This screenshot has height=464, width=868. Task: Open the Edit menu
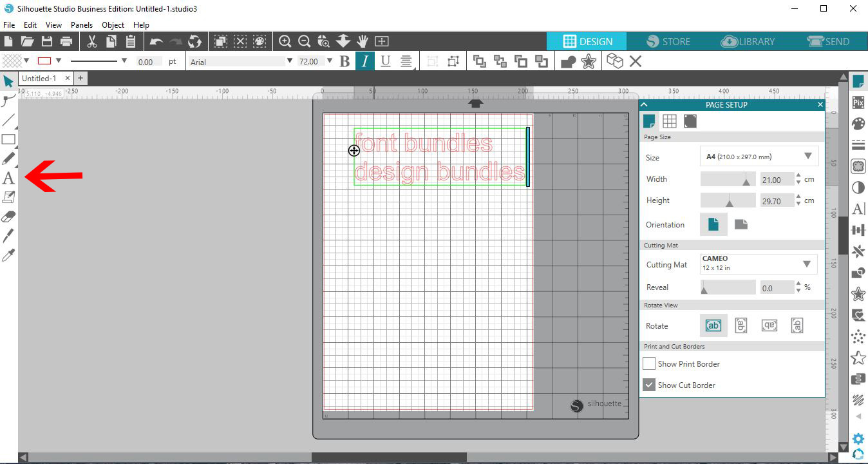(x=30, y=25)
